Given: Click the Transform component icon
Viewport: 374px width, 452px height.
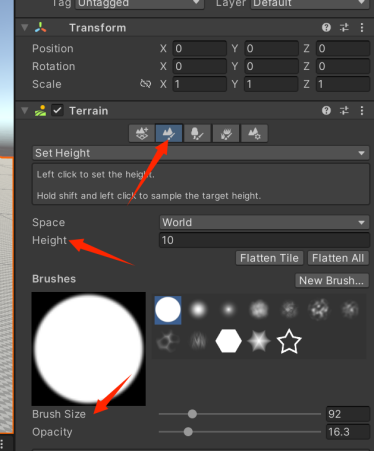Looking at the screenshot, I should [40, 27].
